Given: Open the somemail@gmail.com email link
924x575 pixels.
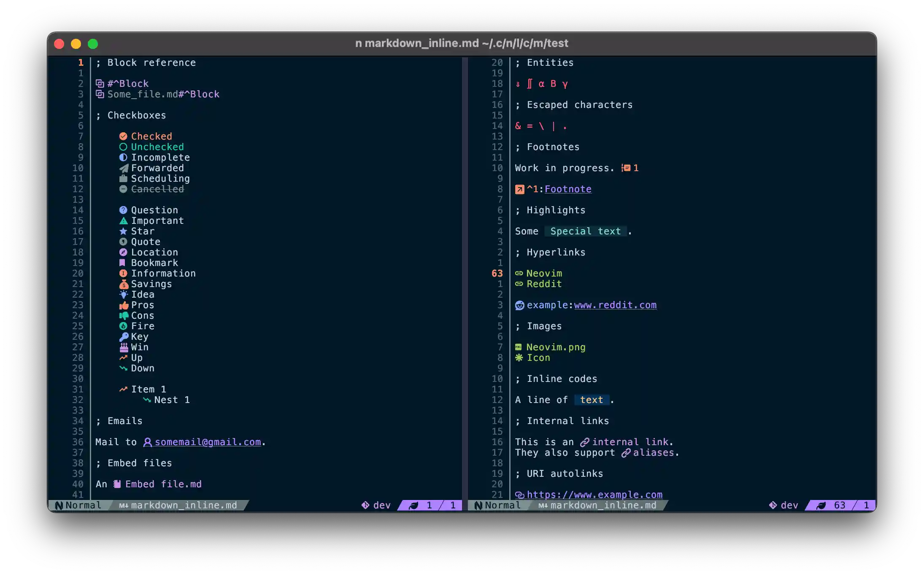Looking at the screenshot, I should (208, 442).
